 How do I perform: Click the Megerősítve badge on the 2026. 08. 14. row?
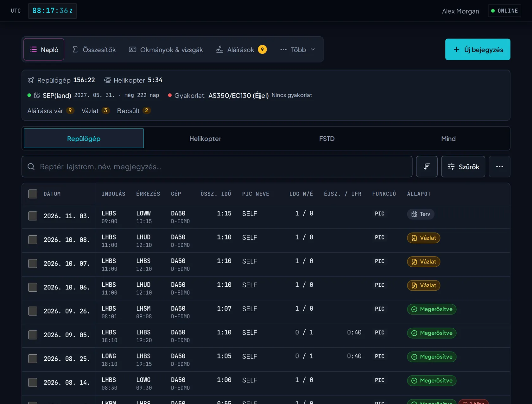tap(432, 380)
